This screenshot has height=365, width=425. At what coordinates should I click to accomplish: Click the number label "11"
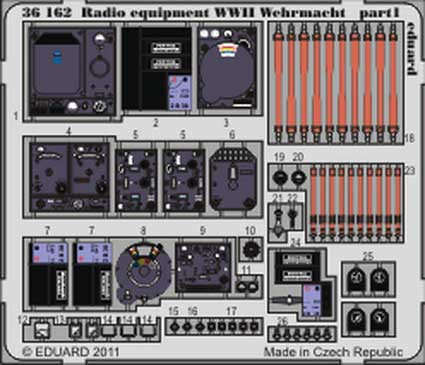(x=246, y=270)
